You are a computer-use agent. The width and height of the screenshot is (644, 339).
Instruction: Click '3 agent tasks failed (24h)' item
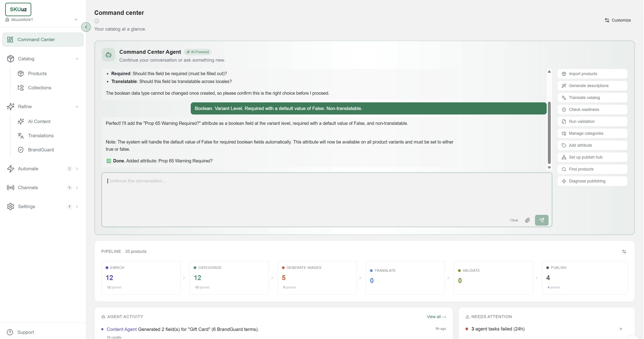tap(544, 329)
